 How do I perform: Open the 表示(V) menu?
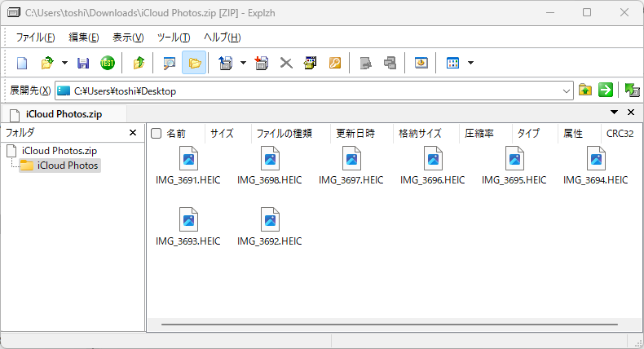coord(128,38)
